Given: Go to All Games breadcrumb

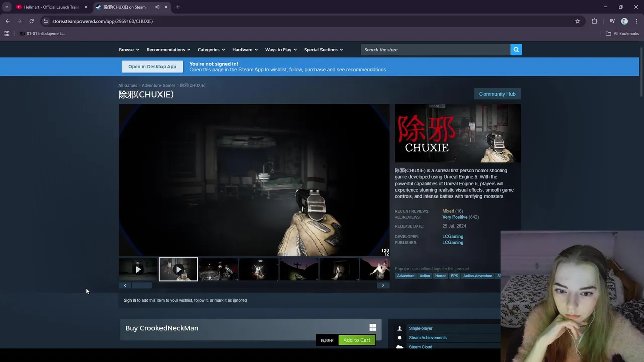Looking at the screenshot, I should 128,86.
